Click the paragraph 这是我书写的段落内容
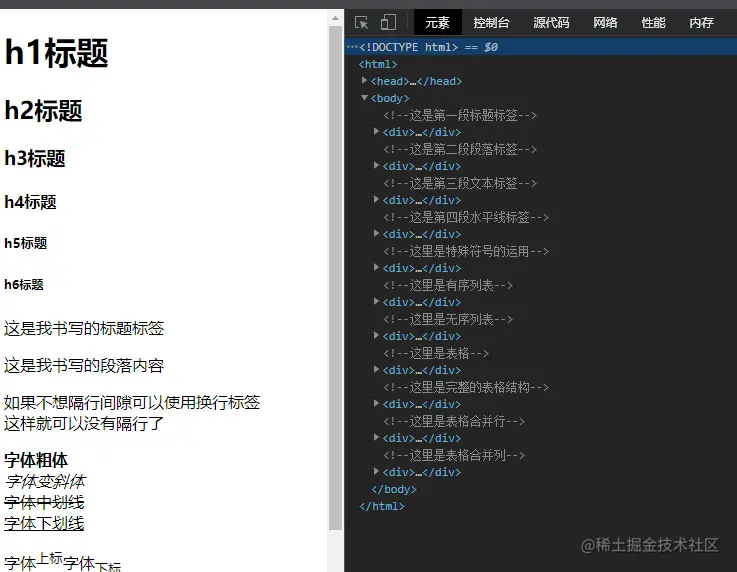The height and width of the screenshot is (572, 737). tap(84, 365)
